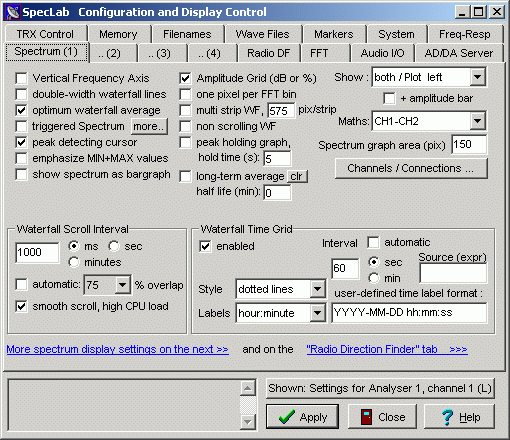Click the time grid Interval field showing 60
Screen dimensions: 510x440
(345, 268)
